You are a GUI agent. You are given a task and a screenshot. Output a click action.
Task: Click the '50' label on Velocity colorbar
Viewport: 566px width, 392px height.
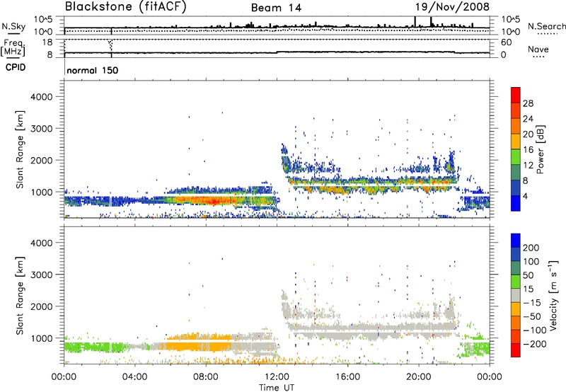[x=528, y=275]
